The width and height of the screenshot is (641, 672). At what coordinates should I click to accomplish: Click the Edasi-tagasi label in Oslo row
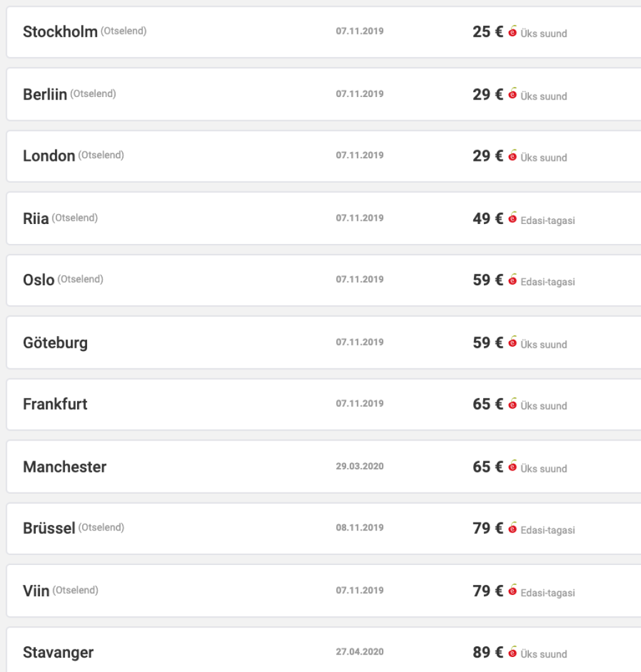pos(547,282)
